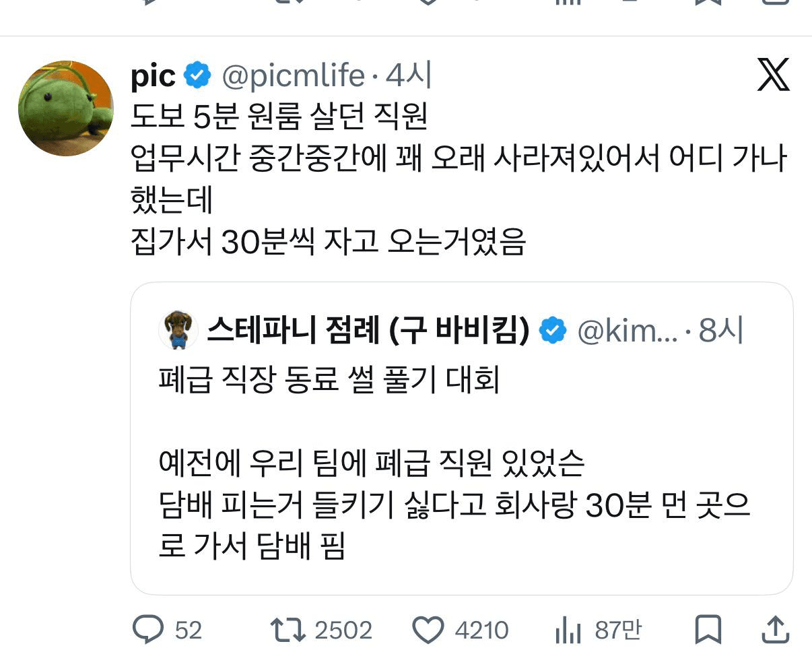Open replies via the speech bubble icon

tap(148, 629)
